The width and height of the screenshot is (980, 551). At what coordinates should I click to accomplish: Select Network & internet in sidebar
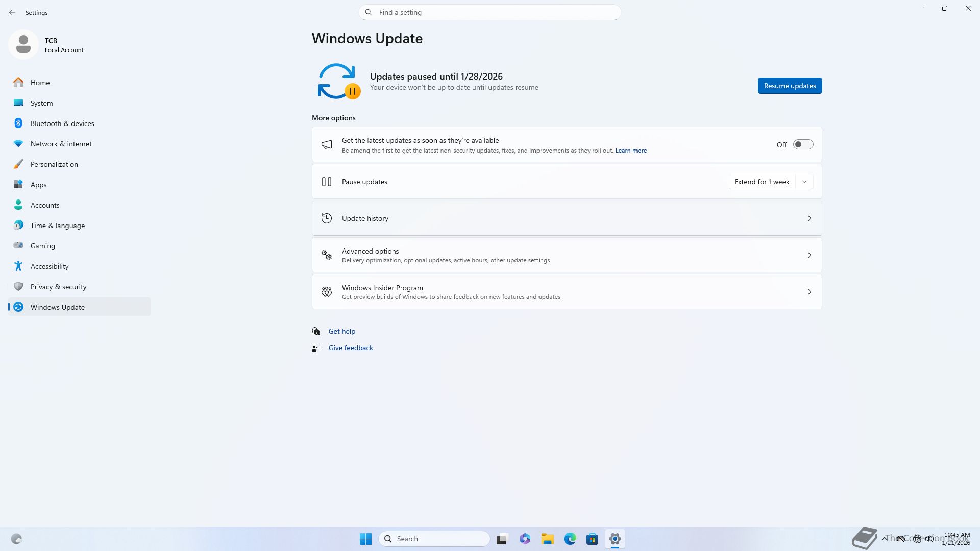pos(61,144)
